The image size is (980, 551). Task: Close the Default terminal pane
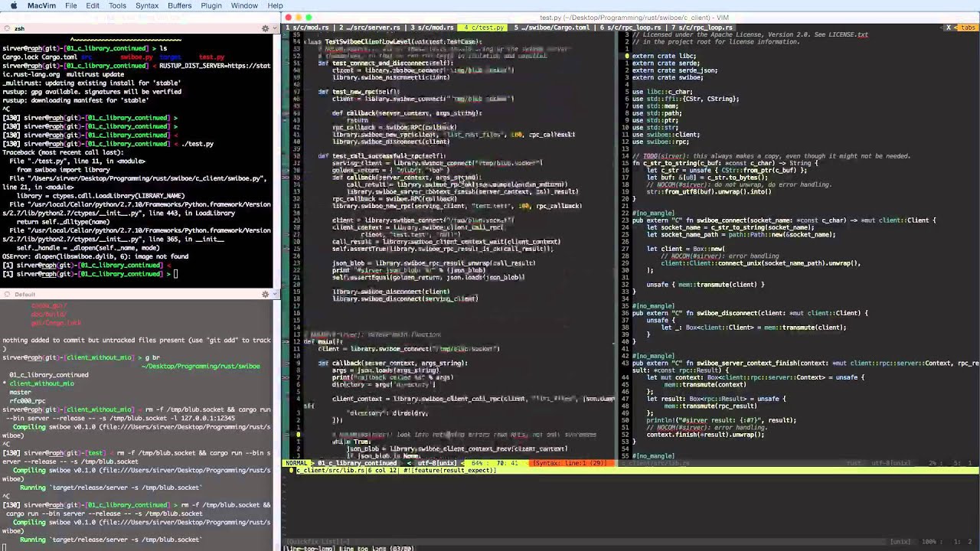click(6, 294)
